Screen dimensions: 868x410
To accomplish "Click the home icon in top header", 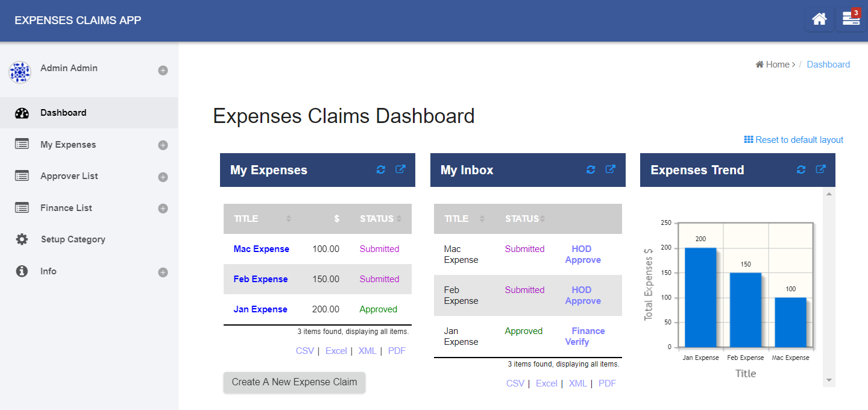I will 819,19.
